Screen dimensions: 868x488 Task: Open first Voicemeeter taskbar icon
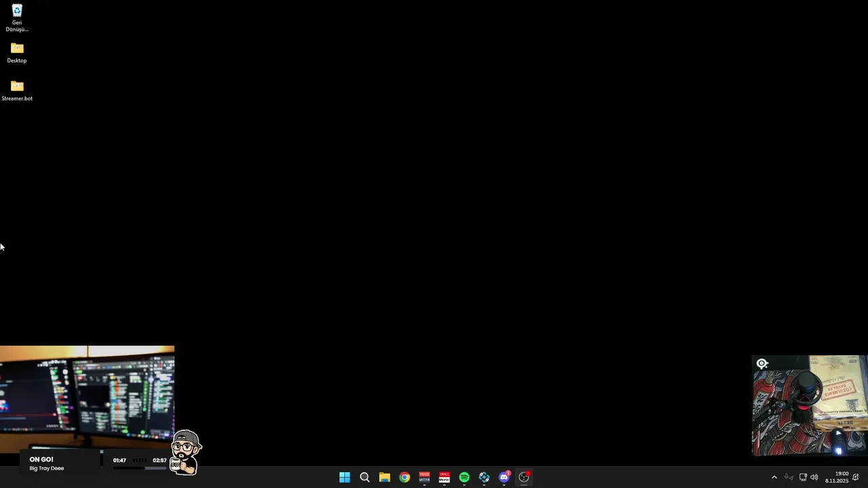pyautogui.click(x=425, y=477)
